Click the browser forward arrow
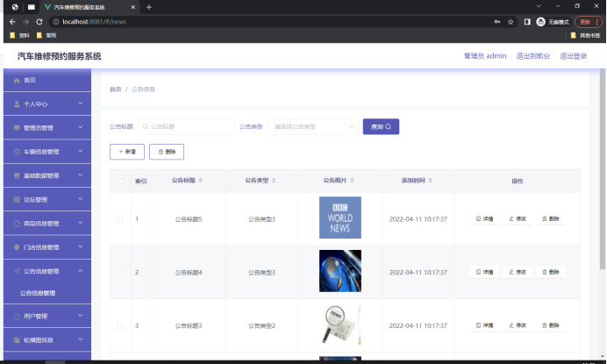 (x=26, y=22)
